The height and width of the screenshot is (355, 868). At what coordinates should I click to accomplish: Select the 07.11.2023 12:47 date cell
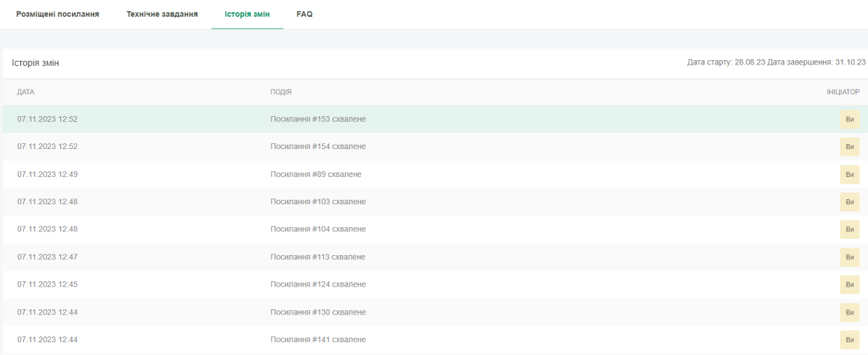tap(47, 257)
